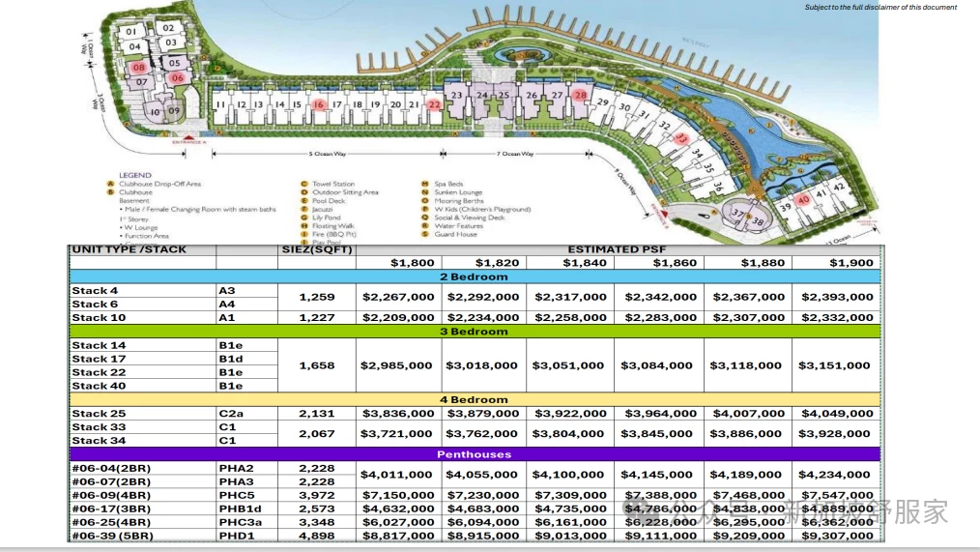This screenshot has width=980, height=552.
Task: Select the 'Stack 34' row label
Action: [x=99, y=441]
